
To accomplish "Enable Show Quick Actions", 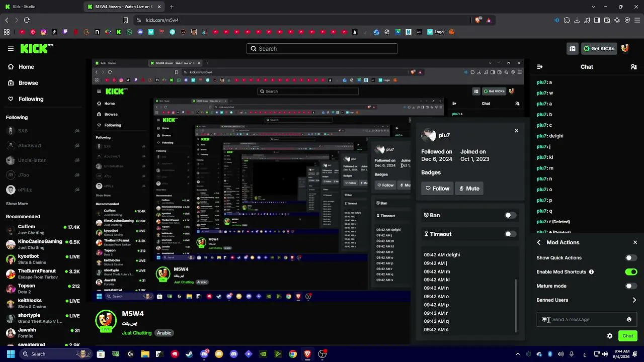I will point(631,258).
